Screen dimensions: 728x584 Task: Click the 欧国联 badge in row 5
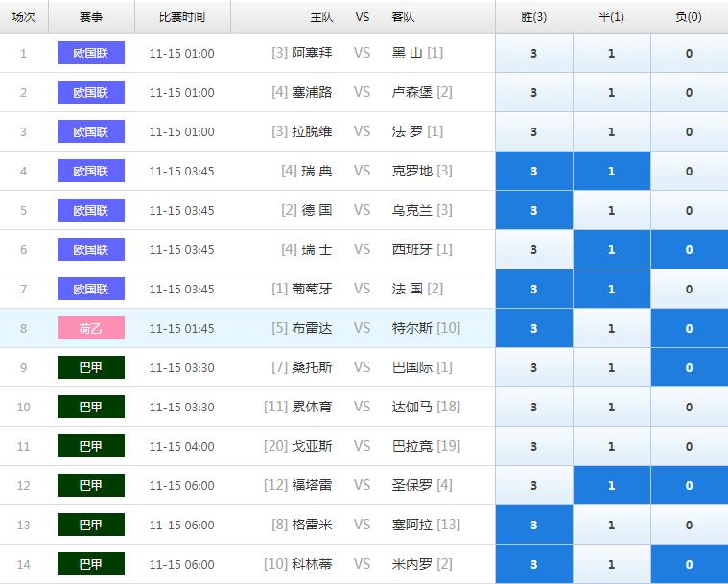tap(91, 210)
